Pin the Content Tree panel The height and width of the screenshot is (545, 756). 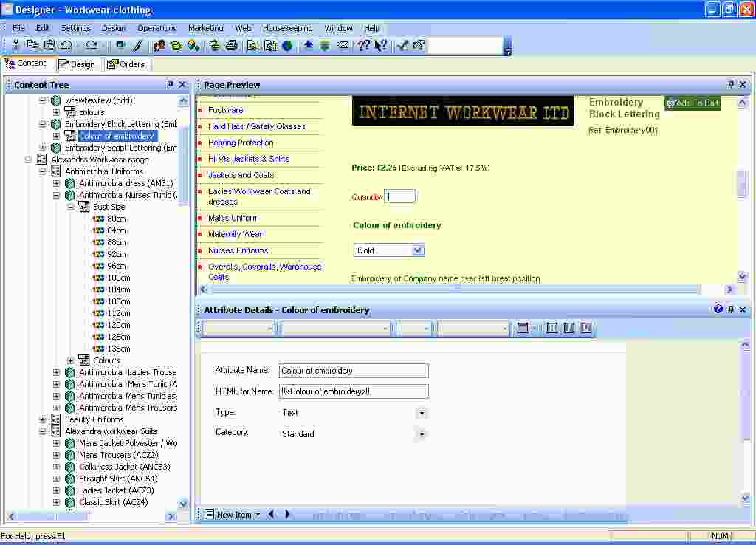pyautogui.click(x=171, y=85)
